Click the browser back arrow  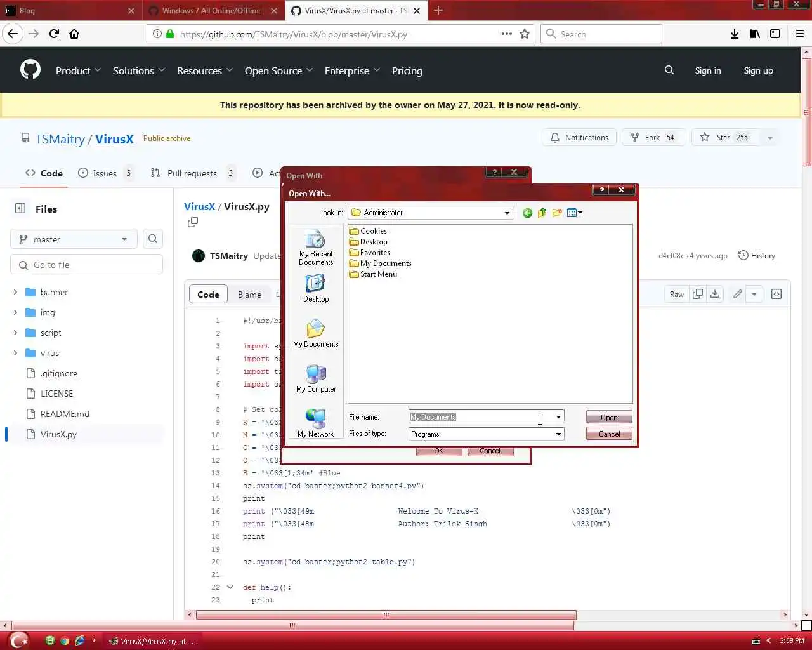pos(13,34)
